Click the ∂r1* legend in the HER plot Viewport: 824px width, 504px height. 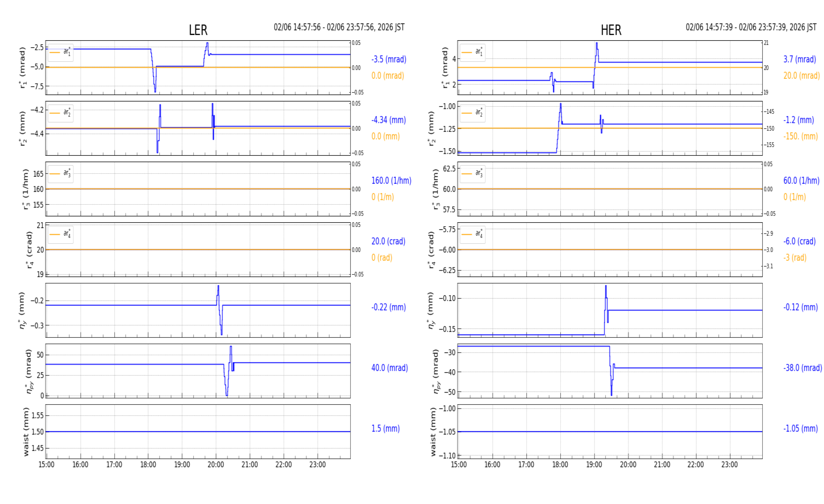point(472,52)
